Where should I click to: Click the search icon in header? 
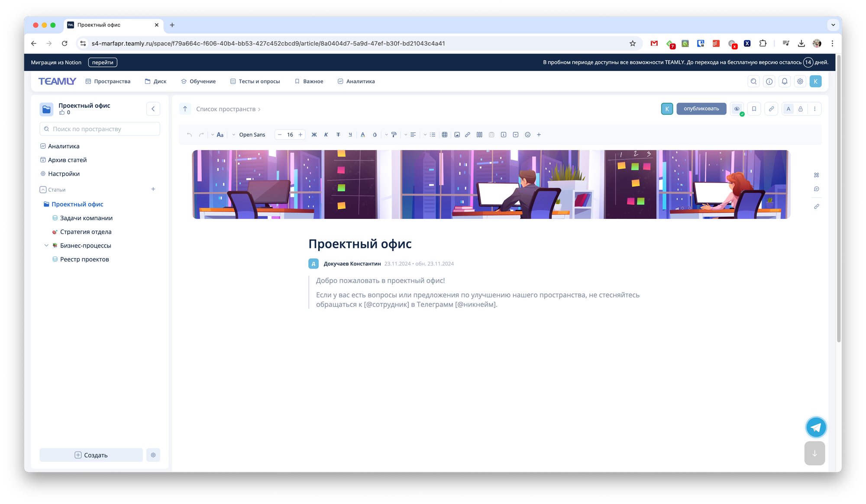pos(753,81)
